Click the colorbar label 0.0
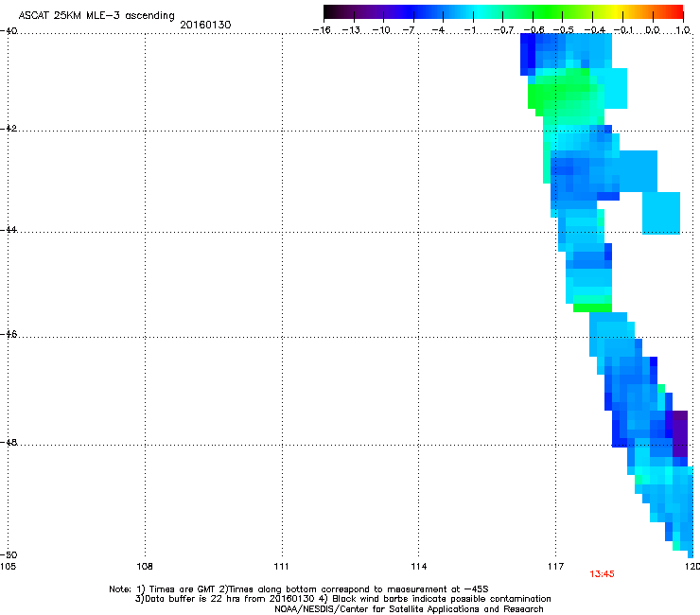 [x=653, y=30]
